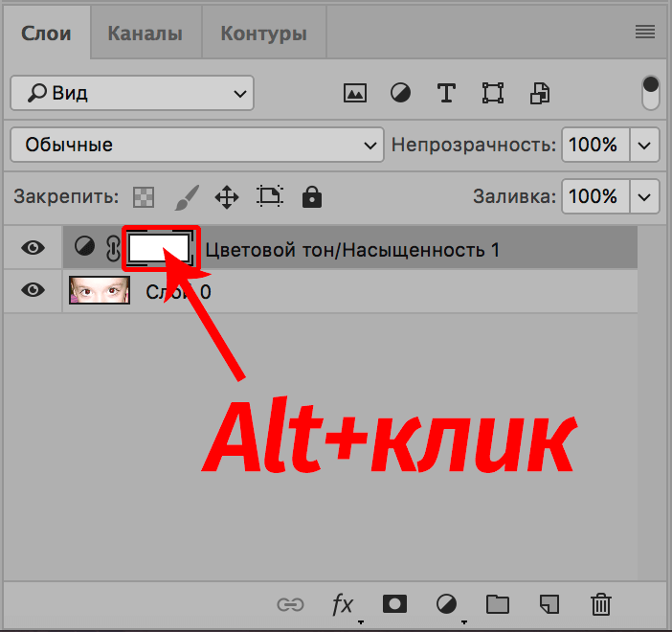Add layer mask from bottom bar

coord(393,604)
